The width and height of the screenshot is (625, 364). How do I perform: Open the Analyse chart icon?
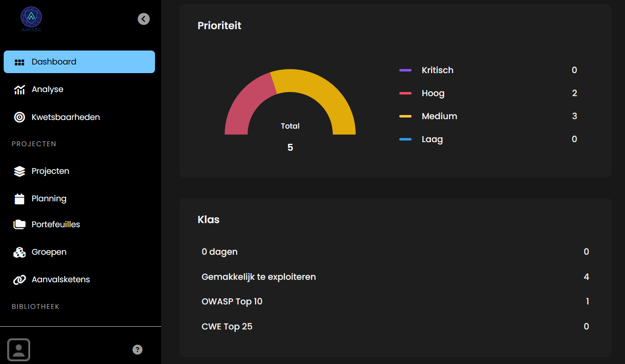click(x=19, y=90)
